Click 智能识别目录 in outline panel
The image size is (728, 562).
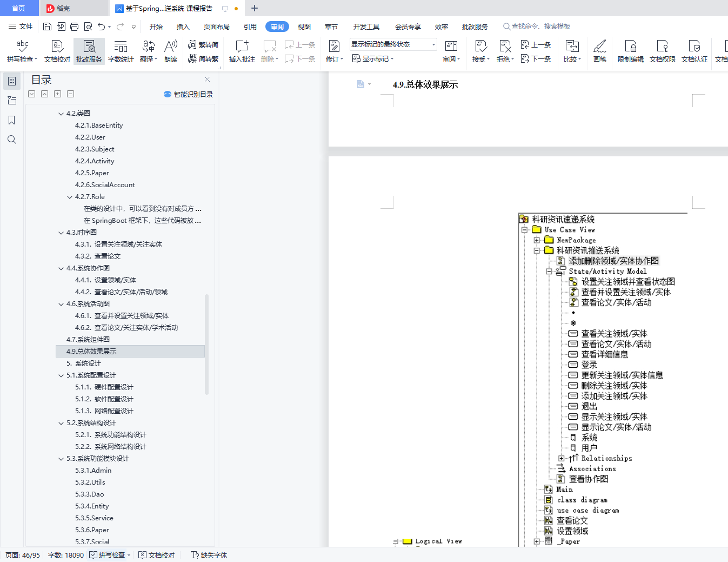[189, 94]
